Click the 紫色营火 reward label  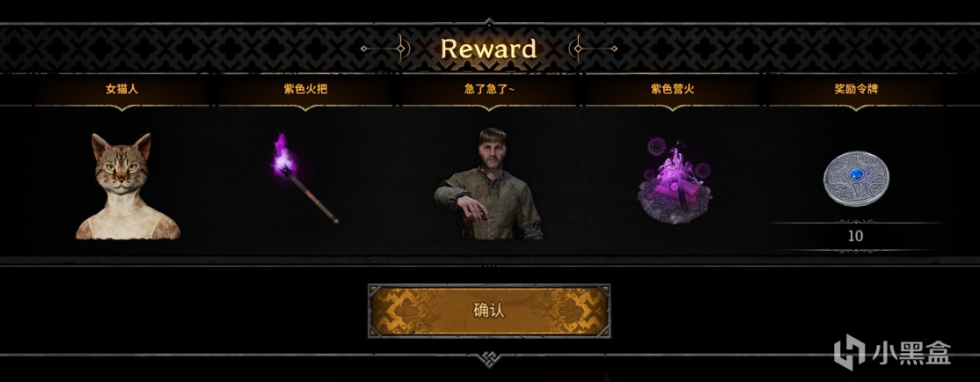[x=672, y=89]
